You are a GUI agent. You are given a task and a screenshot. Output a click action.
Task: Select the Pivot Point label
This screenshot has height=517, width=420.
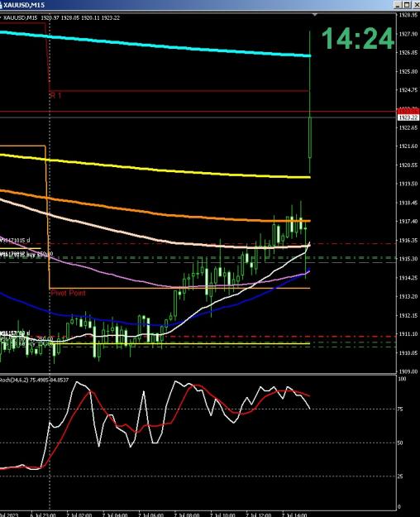pyautogui.click(x=69, y=293)
